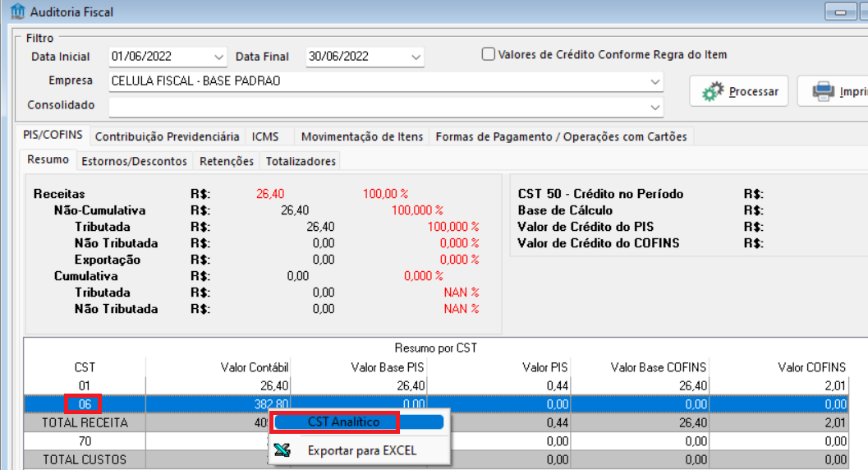
Task: Click Valor de Crédito do COFINS label
Action: [x=598, y=243]
